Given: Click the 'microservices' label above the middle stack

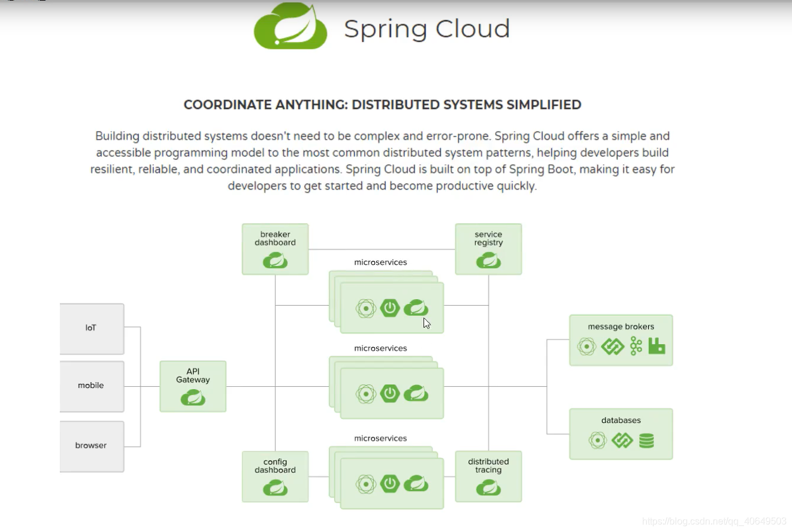Looking at the screenshot, I should pyautogui.click(x=381, y=348).
